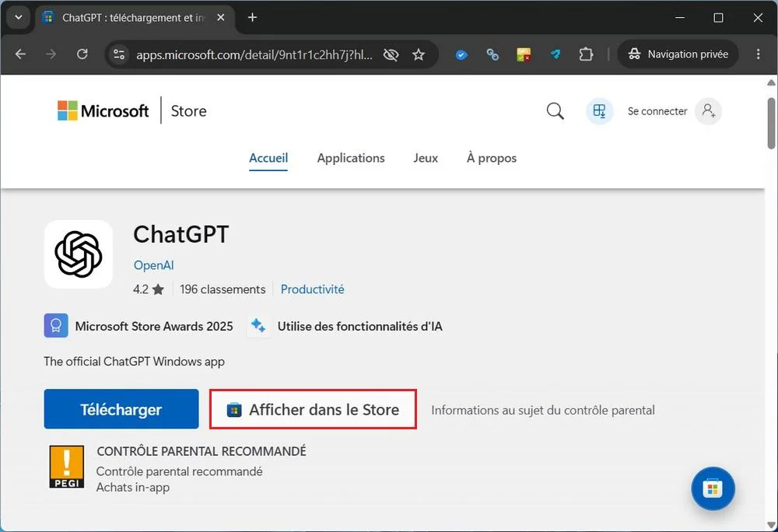Open the Store search magnifier
Screen dimensions: 778x532
tap(555, 110)
